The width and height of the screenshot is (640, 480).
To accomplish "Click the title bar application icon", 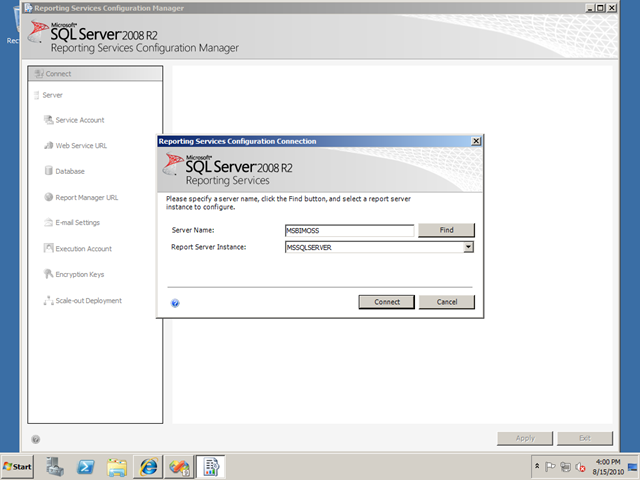I will pyautogui.click(x=28, y=8).
